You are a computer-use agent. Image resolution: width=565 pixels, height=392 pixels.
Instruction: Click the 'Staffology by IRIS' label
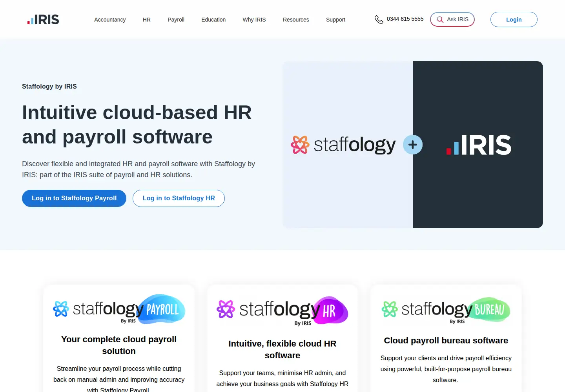tap(49, 87)
